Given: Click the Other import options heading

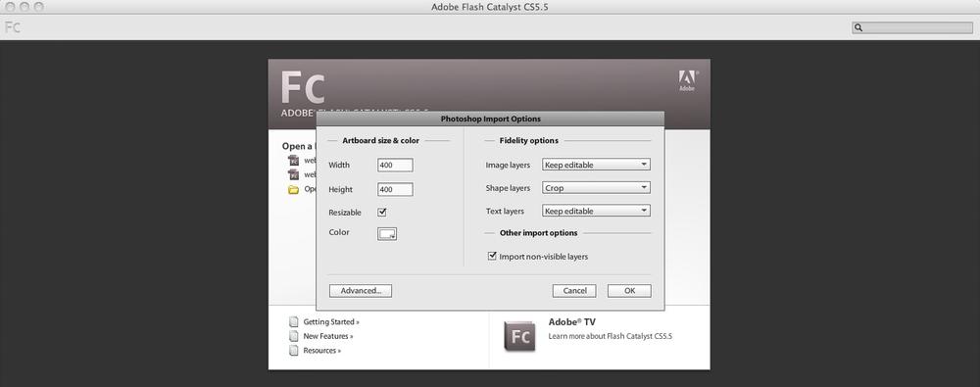Looking at the screenshot, I should [538, 233].
